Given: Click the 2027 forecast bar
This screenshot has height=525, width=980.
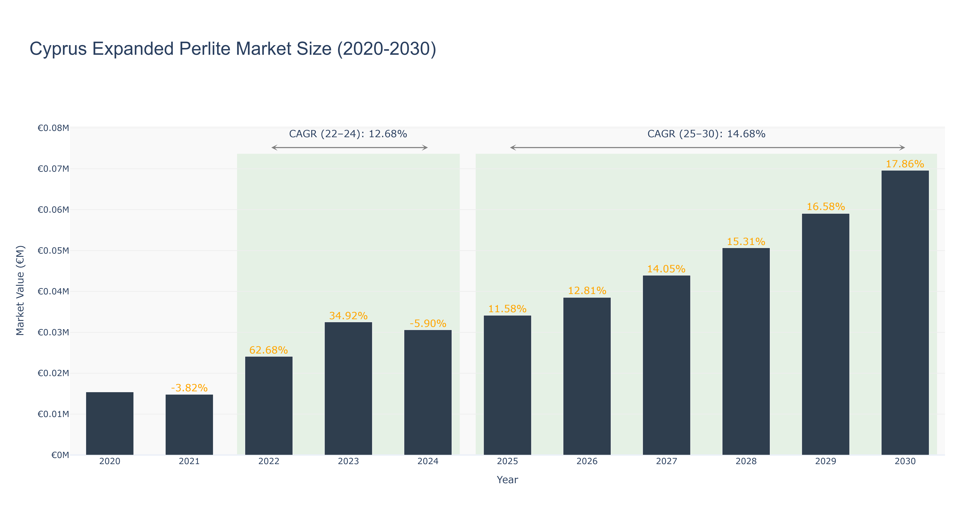Looking at the screenshot, I should (666, 365).
